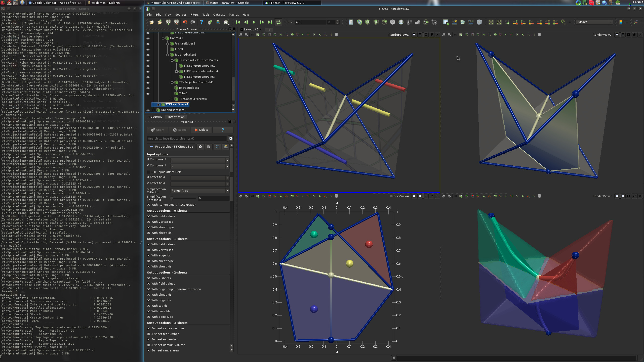Open the color palette icon

226,22
